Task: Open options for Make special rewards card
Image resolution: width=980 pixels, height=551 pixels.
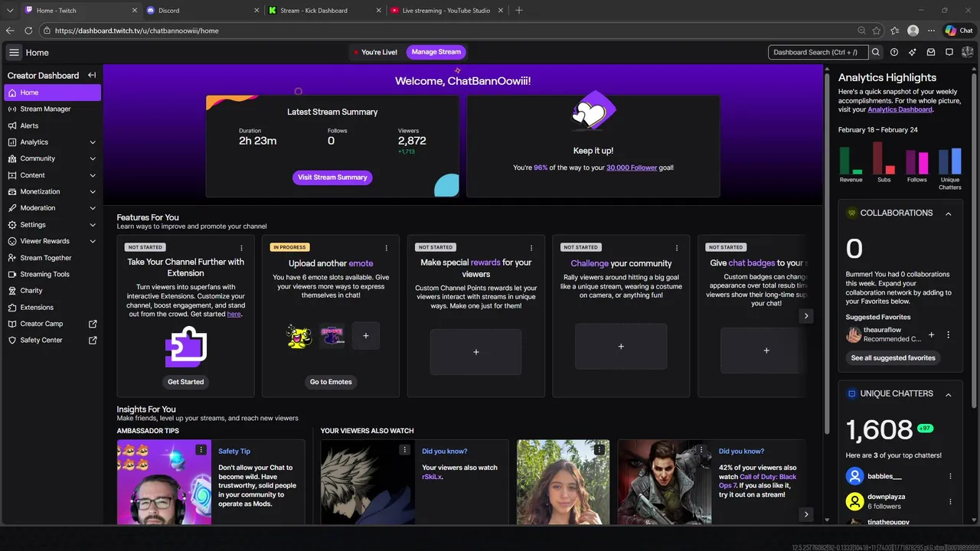Action: [x=531, y=248]
